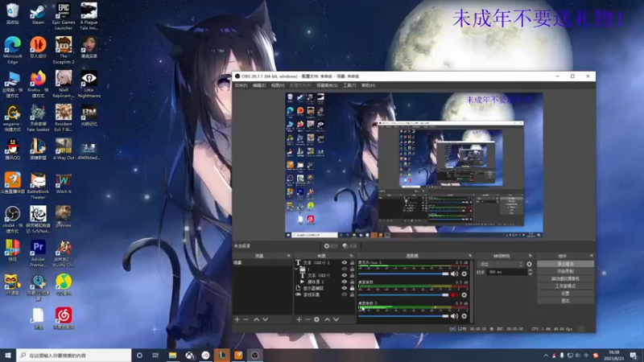The height and width of the screenshot is (362, 644).
Task: Click the 工作室模式 button
Action: 566,286
